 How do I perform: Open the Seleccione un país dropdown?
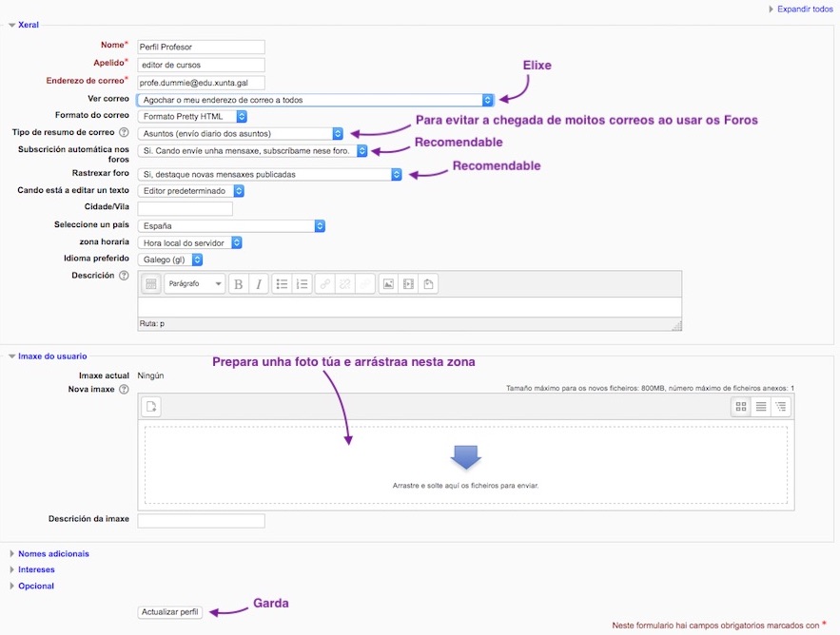(x=232, y=225)
